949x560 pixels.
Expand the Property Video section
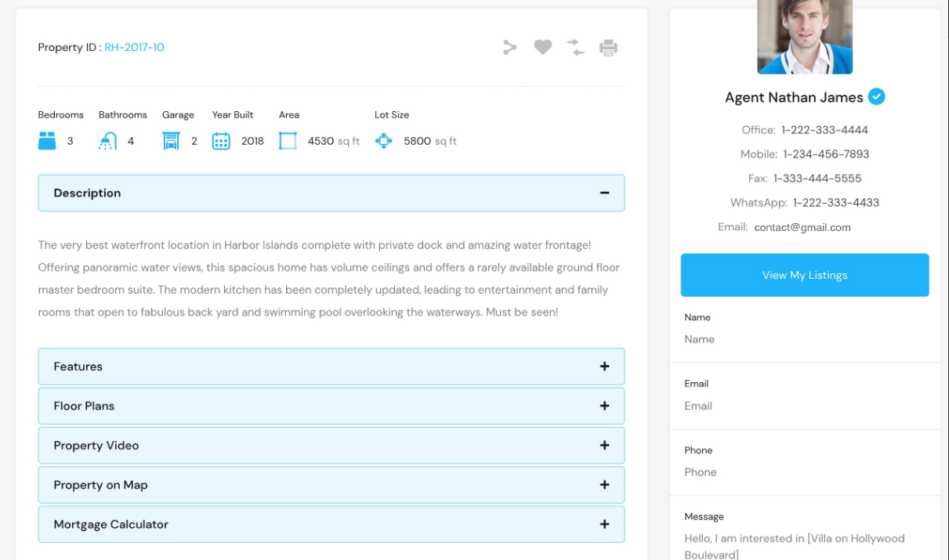[x=604, y=446]
